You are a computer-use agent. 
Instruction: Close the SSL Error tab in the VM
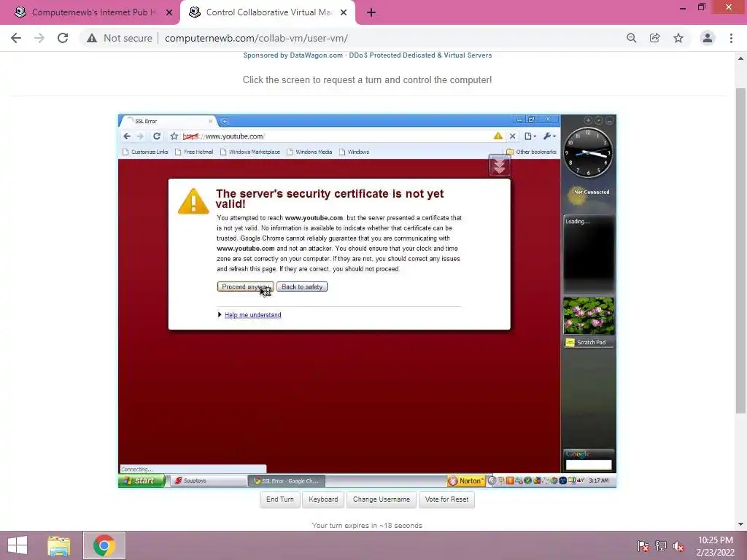pos(211,122)
